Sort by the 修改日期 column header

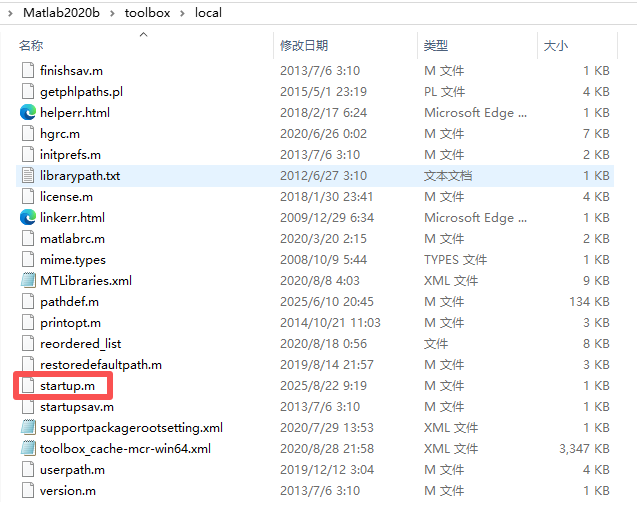point(304,45)
